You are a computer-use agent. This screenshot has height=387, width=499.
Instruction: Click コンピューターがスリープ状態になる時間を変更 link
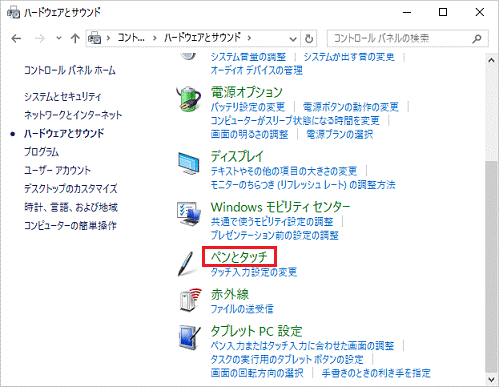(x=295, y=120)
